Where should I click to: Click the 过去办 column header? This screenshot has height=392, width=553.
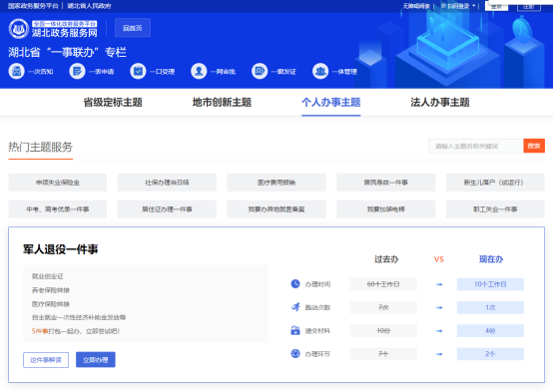click(x=386, y=259)
